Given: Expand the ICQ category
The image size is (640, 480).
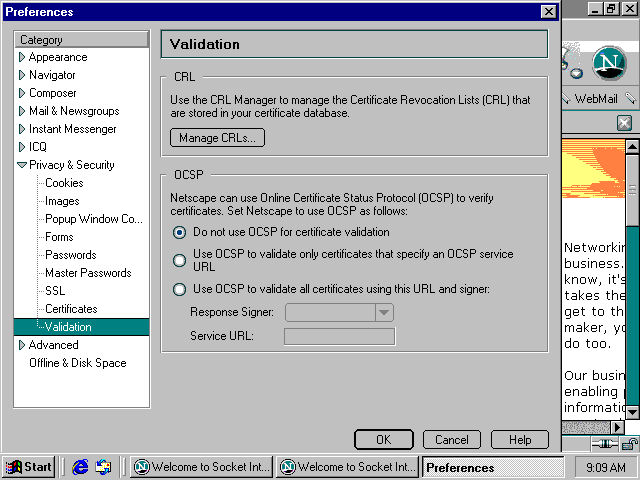Looking at the screenshot, I should point(22,147).
